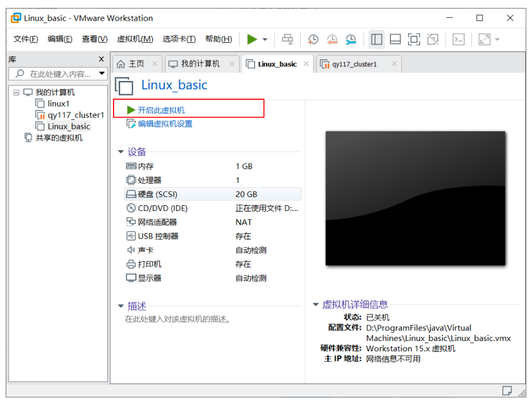Open the 查看(V) menu
This screenshot has height=402, width=532.
(95, 39)
